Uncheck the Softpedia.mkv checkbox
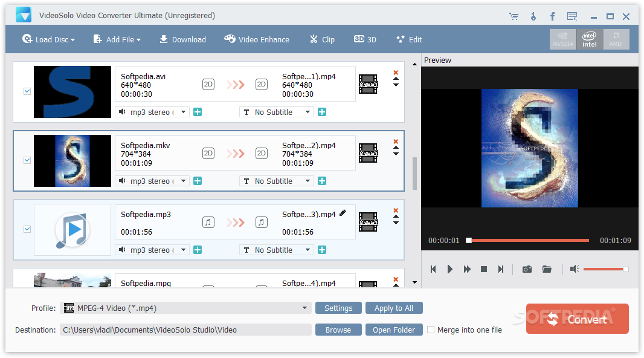 point(27,160)
